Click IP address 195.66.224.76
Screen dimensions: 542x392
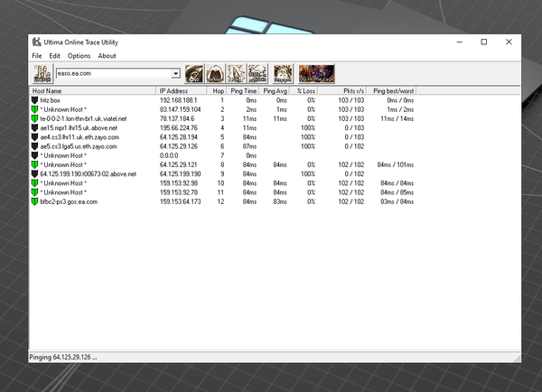coord(179,128)
